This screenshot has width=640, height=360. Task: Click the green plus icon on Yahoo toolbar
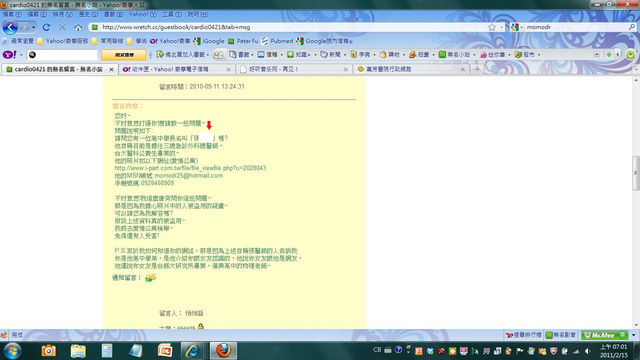click(x=609, y=54)
